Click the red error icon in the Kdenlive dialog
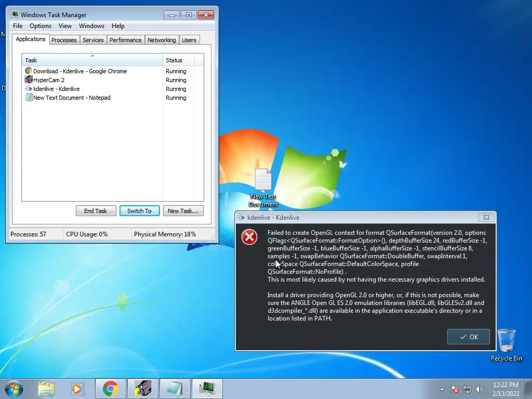The width and height of the screenshot is (532, 399). pyautogui.click(x=249, y=237)
